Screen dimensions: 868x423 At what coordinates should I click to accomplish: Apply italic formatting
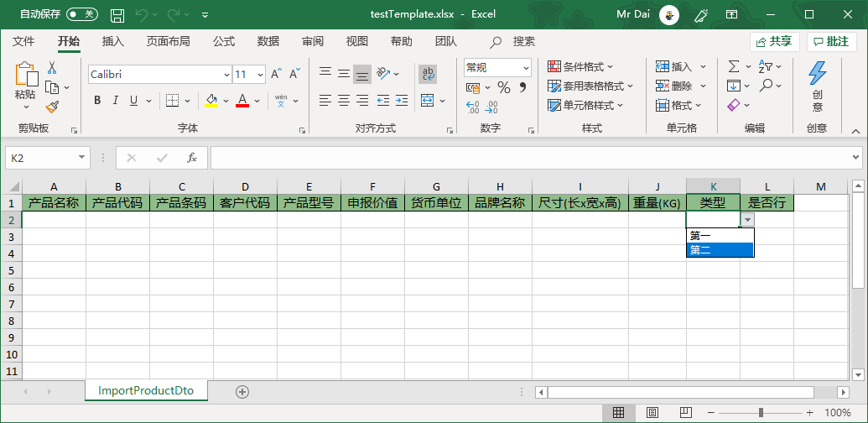coord(115,101)
